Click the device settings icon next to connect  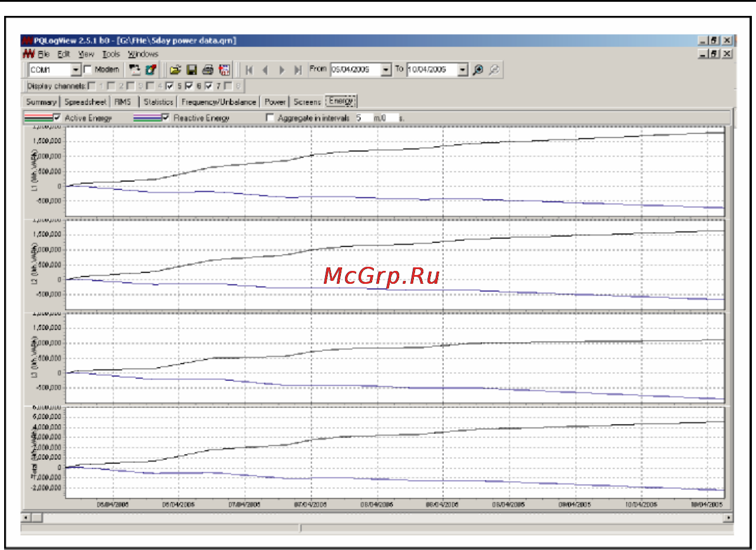(151, 69)
